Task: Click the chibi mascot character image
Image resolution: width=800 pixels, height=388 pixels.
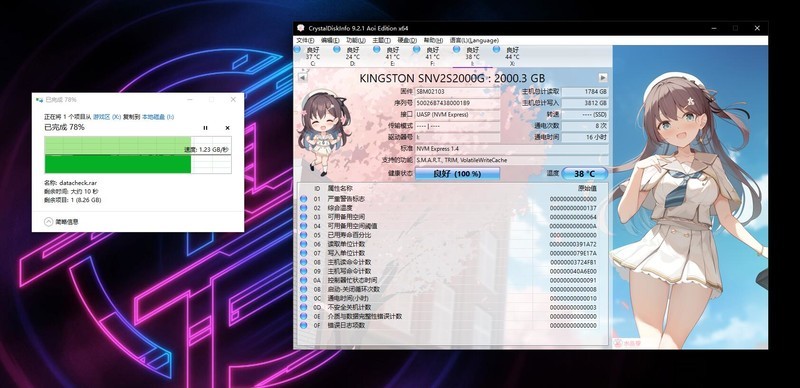Action: pos(324,132)
